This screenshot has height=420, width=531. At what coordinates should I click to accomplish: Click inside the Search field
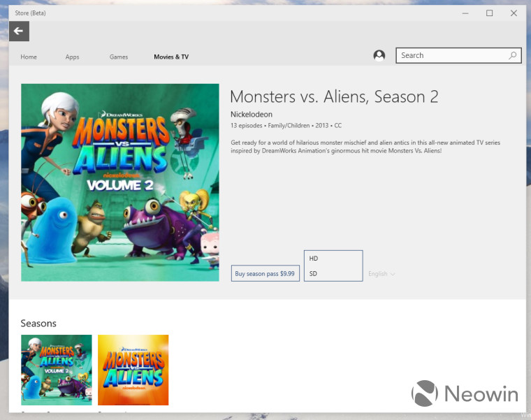(458, 55)
